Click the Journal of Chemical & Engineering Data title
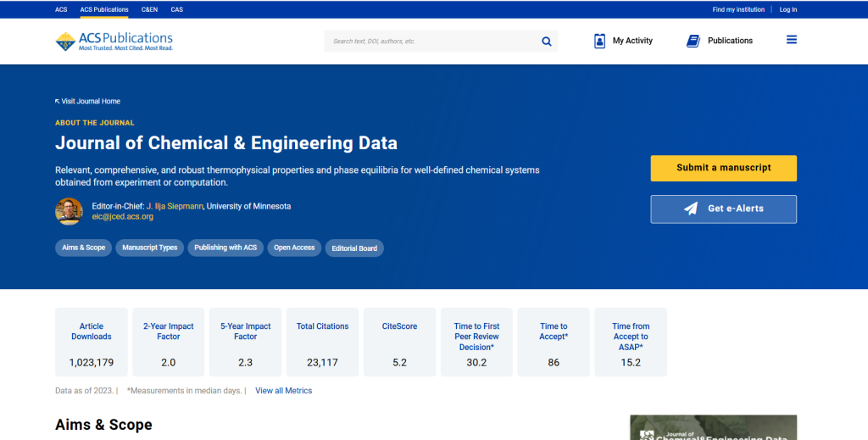This screenshot has width=868, height=440. click(225, 143)
